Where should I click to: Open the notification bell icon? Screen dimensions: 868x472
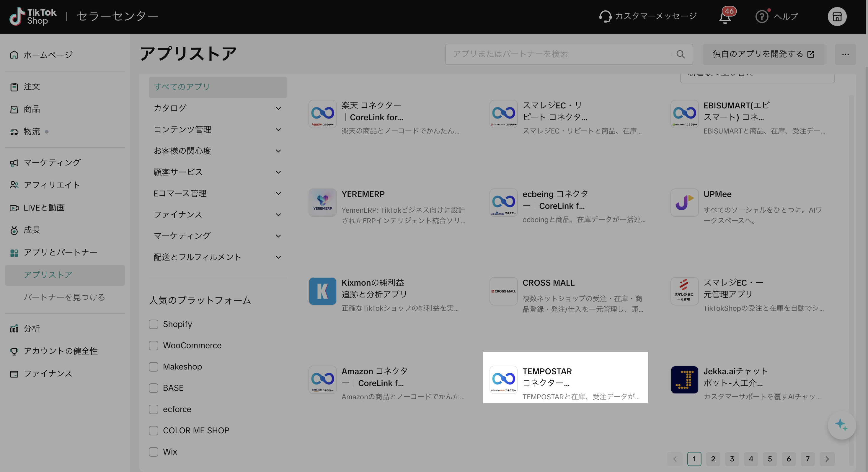pos(725,17)
